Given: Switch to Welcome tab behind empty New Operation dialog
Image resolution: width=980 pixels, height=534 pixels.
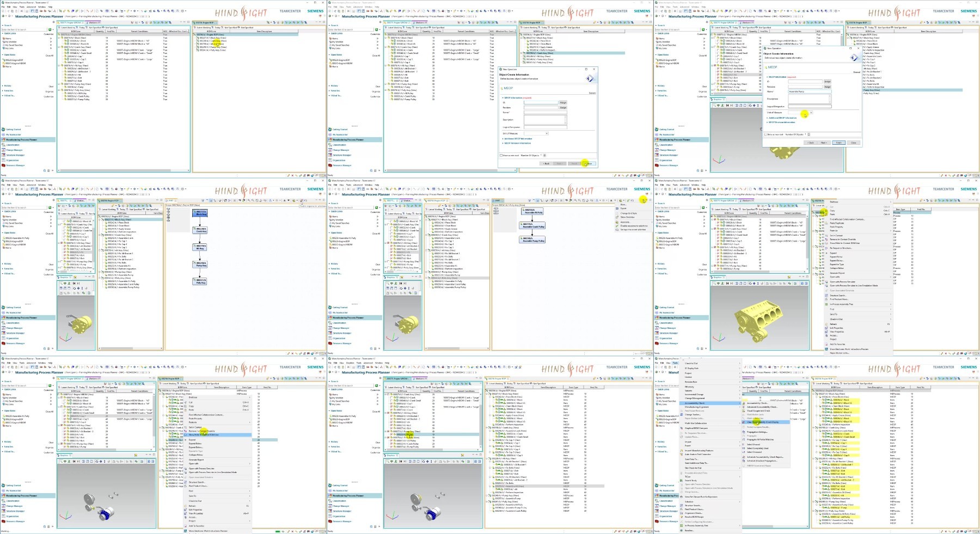Looking at the screenshot, I should [x=420, y=23].
